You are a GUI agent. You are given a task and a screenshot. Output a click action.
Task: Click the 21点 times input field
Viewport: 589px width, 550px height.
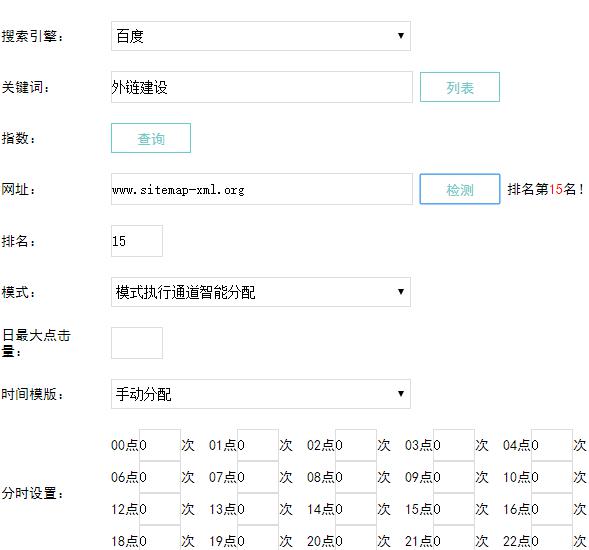tap(454, 538)
